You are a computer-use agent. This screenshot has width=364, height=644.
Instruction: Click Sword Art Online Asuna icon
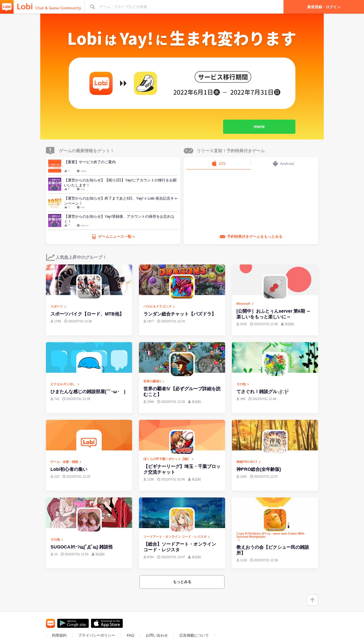(x=182, y=520)
